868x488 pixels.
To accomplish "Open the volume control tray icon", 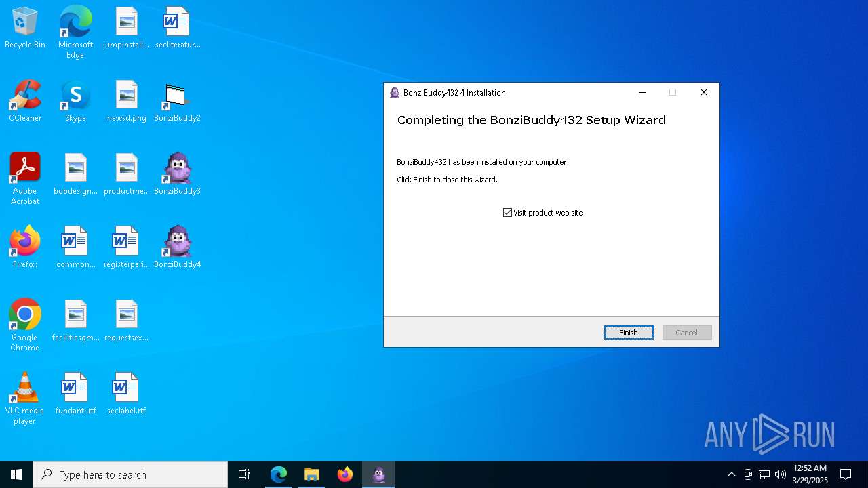I will [x=781, y=474].
